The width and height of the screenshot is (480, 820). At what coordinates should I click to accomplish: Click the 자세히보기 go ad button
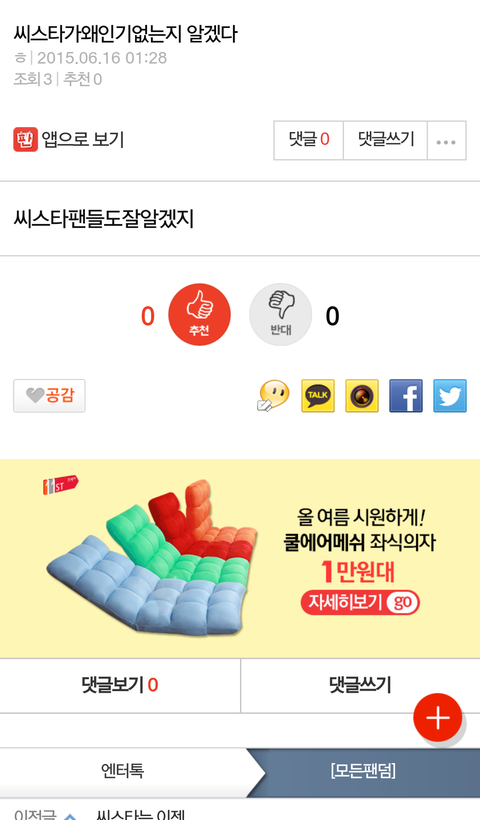click(360, 602)
